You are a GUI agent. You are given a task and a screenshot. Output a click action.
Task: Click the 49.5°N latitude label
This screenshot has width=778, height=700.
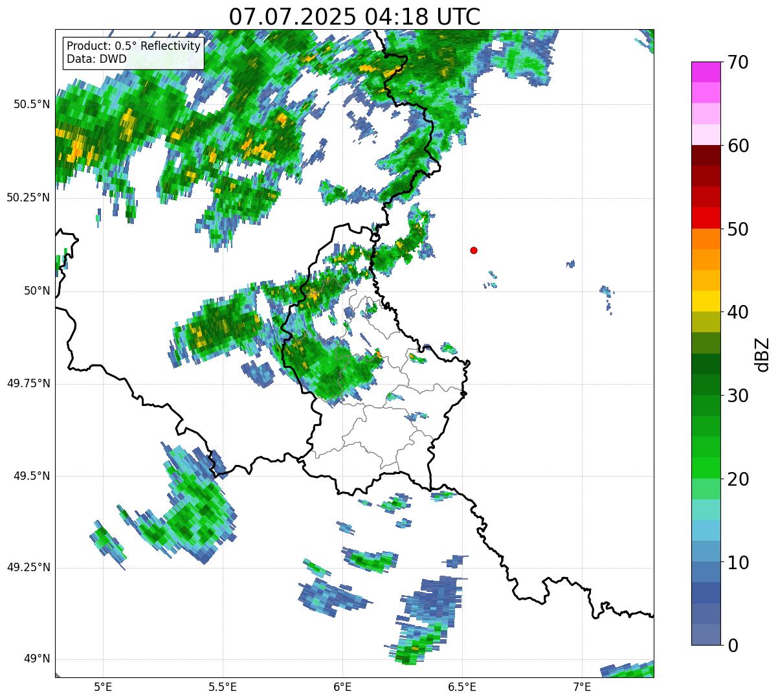coord(32,476)
